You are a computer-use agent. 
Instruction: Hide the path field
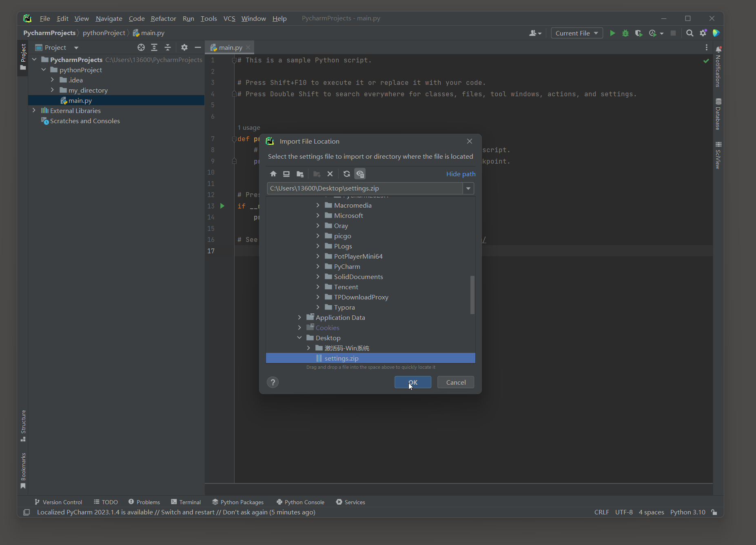[x=461, y=174]
